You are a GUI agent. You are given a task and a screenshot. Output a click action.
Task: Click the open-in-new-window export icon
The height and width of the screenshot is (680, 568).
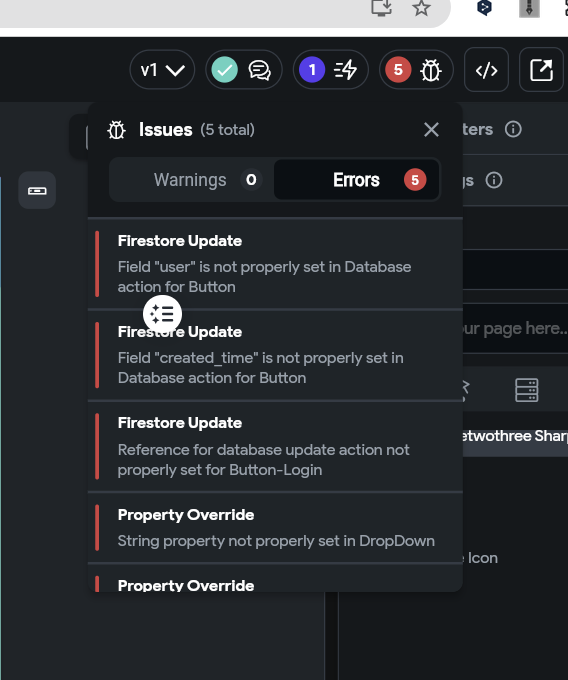(542, 70)
